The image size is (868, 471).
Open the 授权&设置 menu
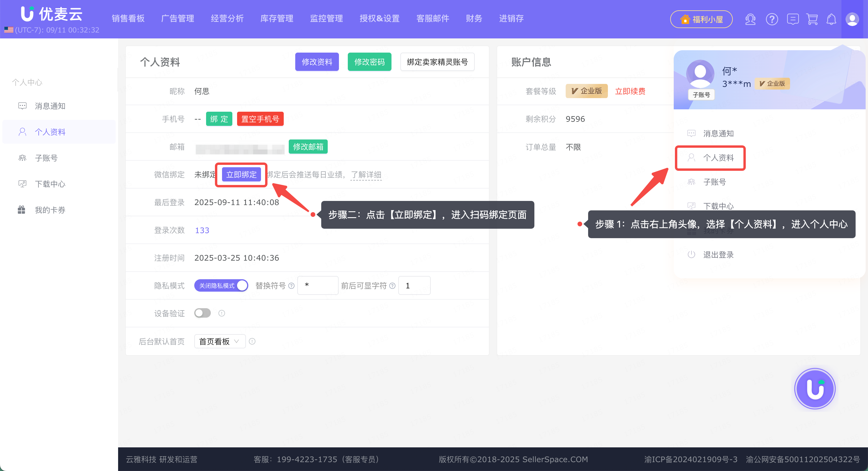pyautogui.click(x=379, y=19)
